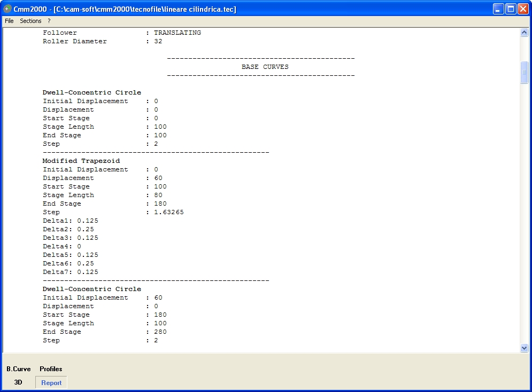Screen dimensions: 532x392
Task: Select the Report tab
Action: [x=51, y=382]
